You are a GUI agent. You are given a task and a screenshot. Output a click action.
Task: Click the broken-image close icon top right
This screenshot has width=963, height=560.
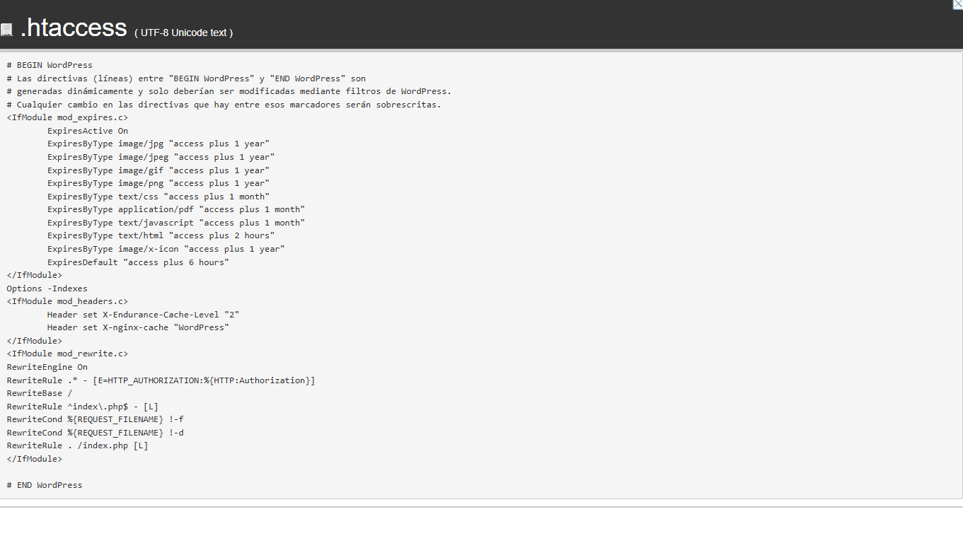(959, 4)
